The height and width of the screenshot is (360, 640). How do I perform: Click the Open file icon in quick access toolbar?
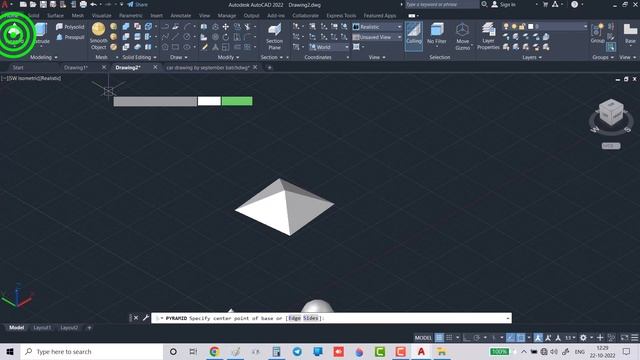[33, 4]
